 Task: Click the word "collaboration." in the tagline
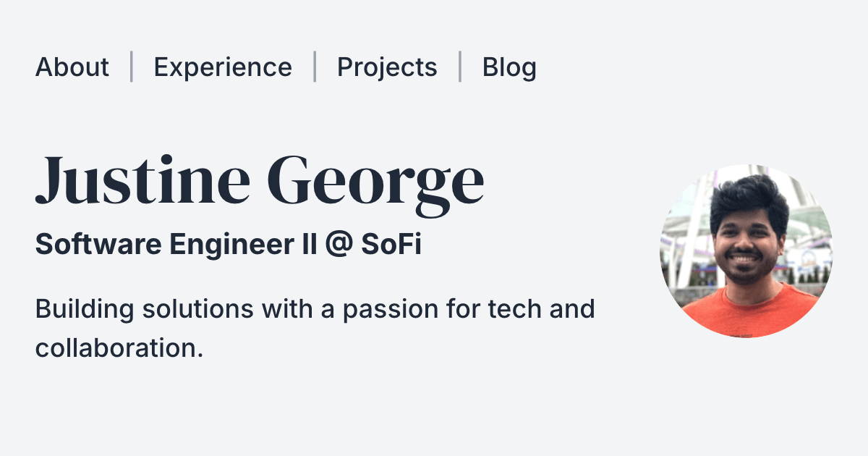[x=119, y=348]
